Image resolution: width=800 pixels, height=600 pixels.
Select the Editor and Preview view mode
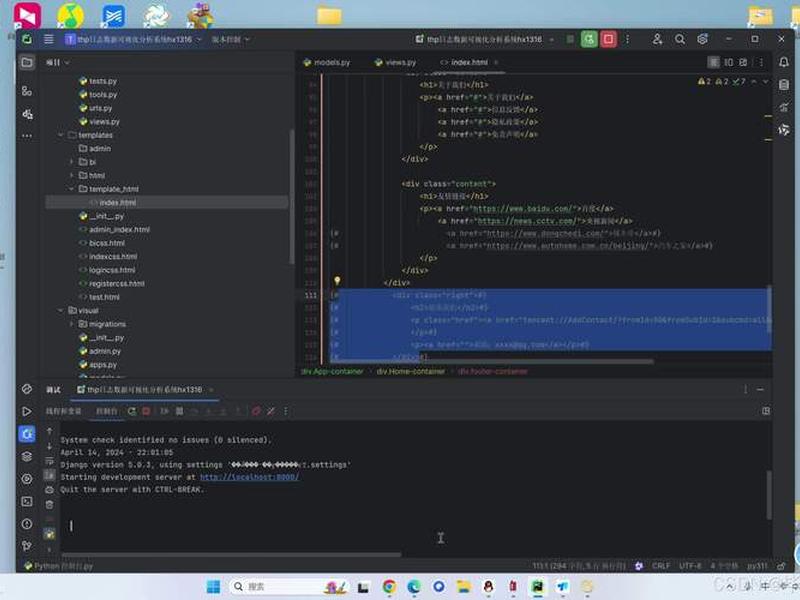coord(729,62)
